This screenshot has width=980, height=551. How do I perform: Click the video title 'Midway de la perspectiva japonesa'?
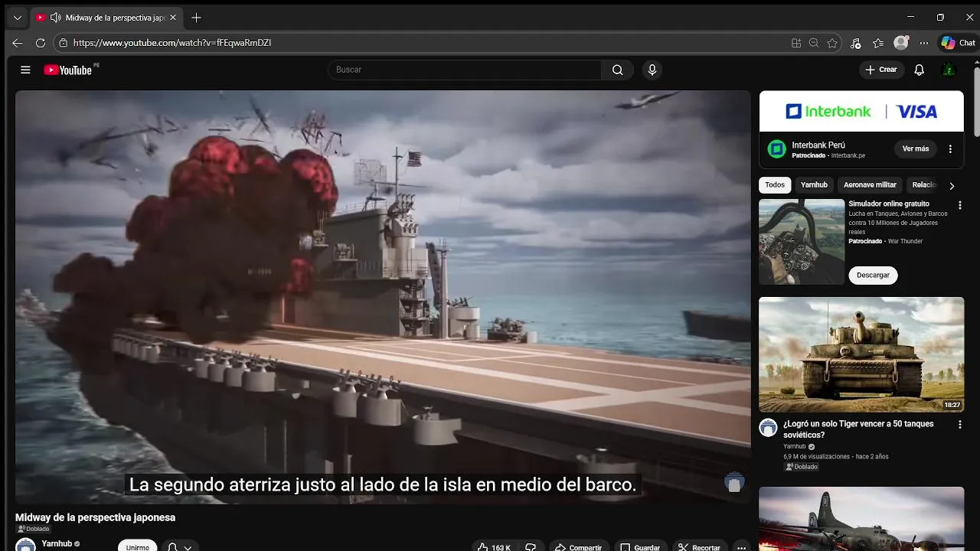[96, 517]
